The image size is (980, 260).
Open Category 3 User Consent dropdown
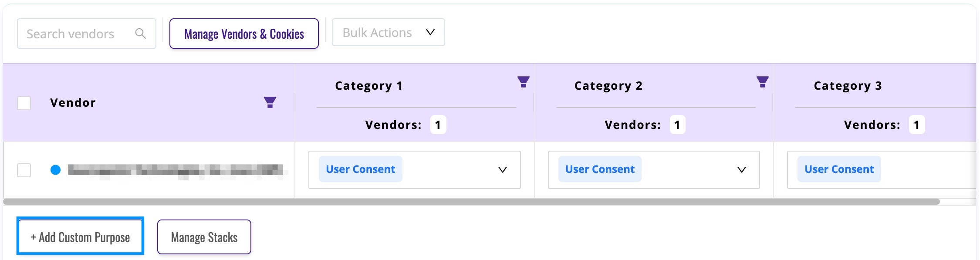coord(882,170)
